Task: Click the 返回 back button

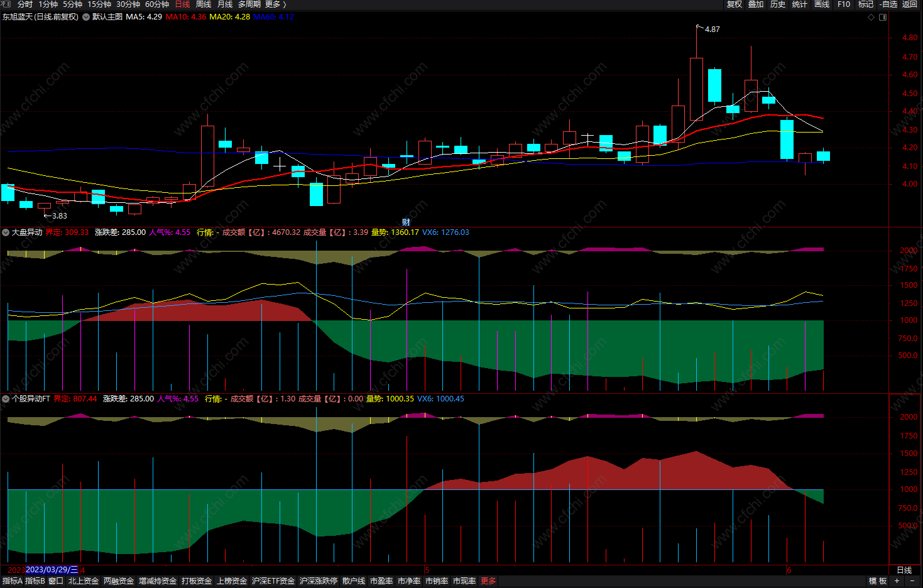Action: [x=910, y=4]
